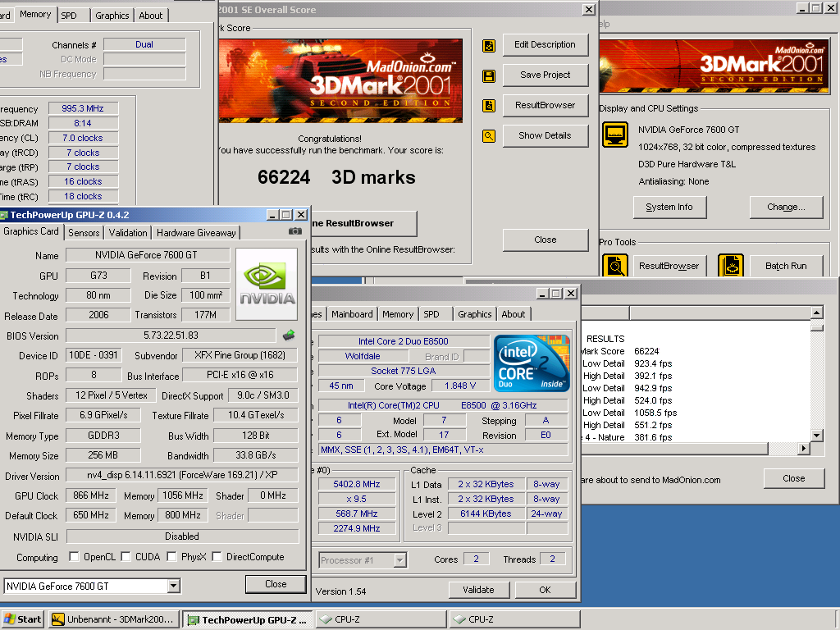Image resolution: width=840 pixels, height=630 pixels.
Task: Click the GPU Clock 866 MHz field
Action: point(91,495)
